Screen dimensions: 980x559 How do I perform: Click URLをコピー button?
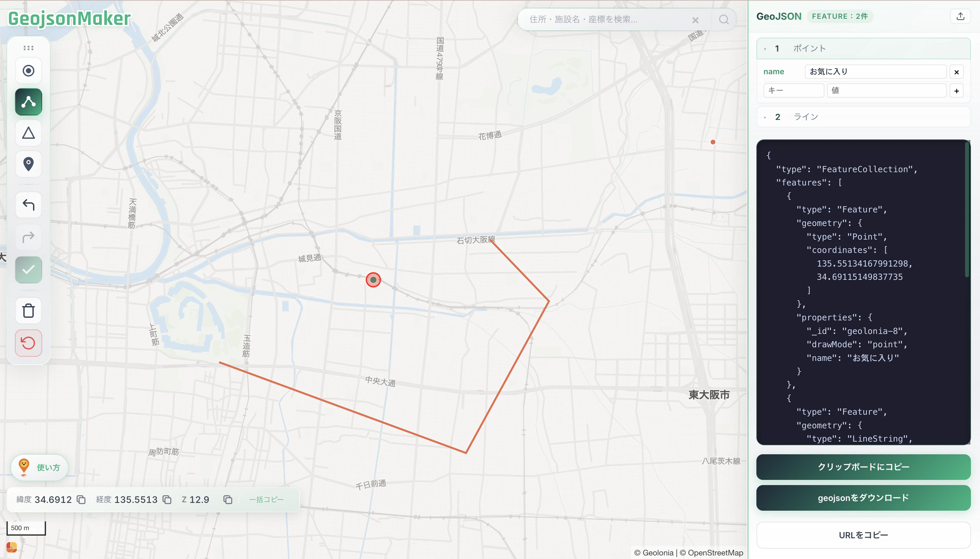tap(863, 535)
